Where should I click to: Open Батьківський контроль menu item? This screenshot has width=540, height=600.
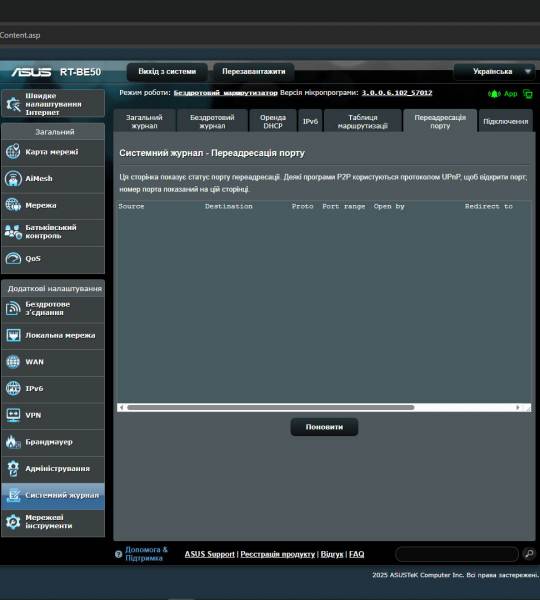coord(53,232)
